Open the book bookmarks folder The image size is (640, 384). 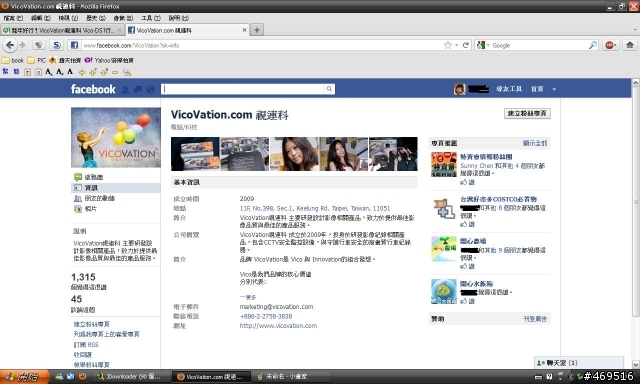click(x=13, y=60)
